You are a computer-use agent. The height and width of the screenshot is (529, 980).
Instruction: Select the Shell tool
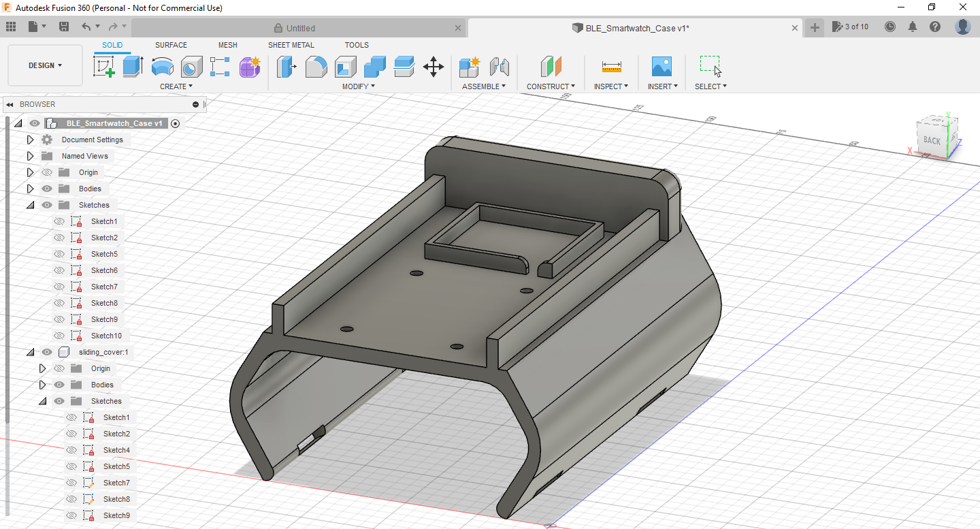pyautogui.click(x=345, y=67)
